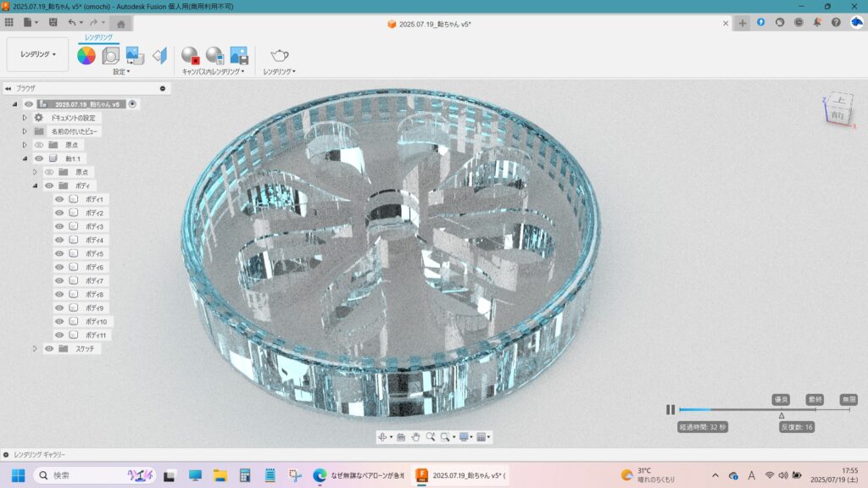
Task: Toggle visibility of the スケッチ folder
Action: point(49,348)
